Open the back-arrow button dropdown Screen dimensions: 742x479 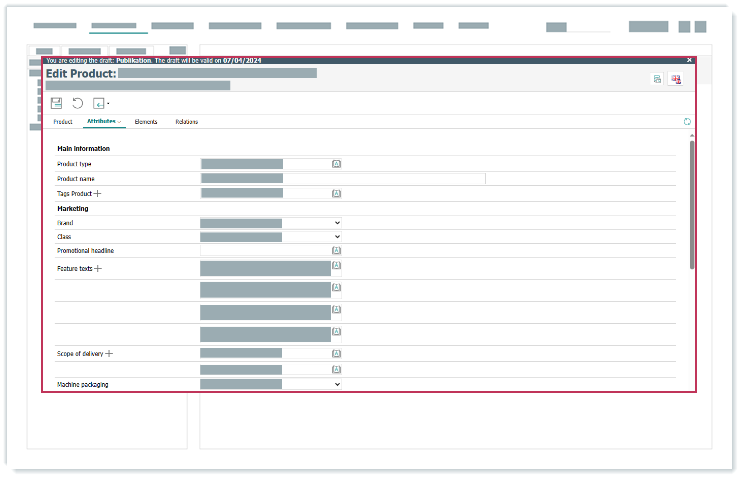point(101,103)
